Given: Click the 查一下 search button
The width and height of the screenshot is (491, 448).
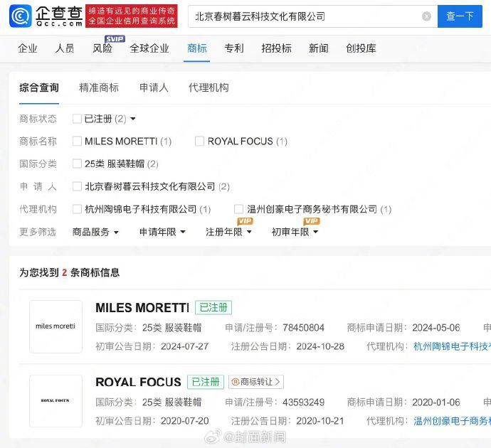Looking at the screenshot, I should (x=460, y=16).
